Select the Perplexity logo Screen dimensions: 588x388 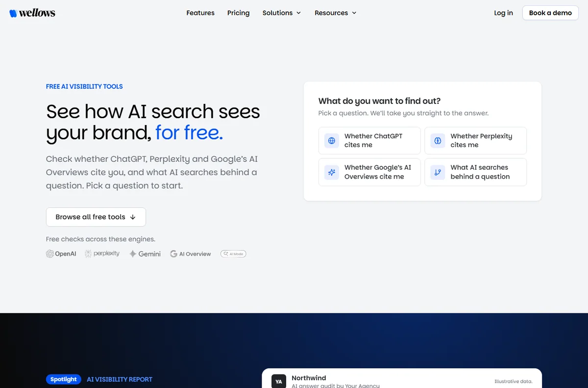coord(102,254)
